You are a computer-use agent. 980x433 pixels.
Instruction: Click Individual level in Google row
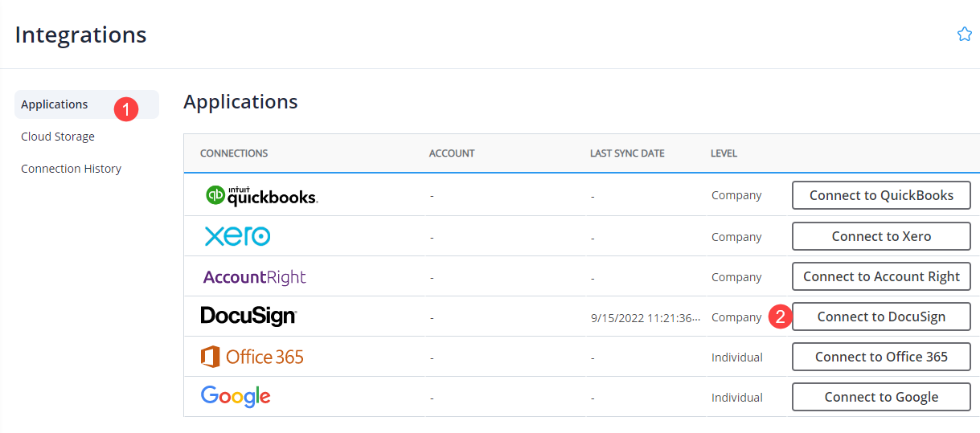[737, 398]
